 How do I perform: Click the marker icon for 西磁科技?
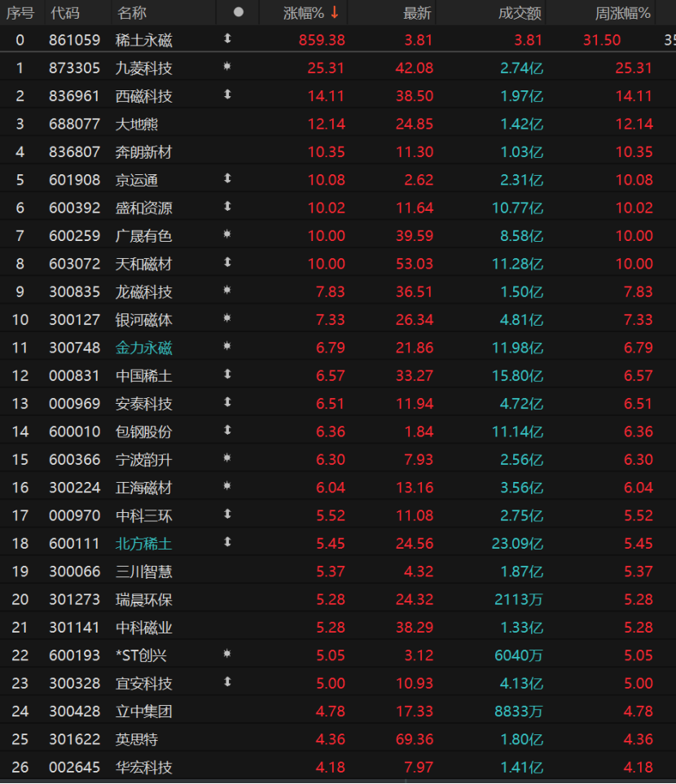click(228, 94)
